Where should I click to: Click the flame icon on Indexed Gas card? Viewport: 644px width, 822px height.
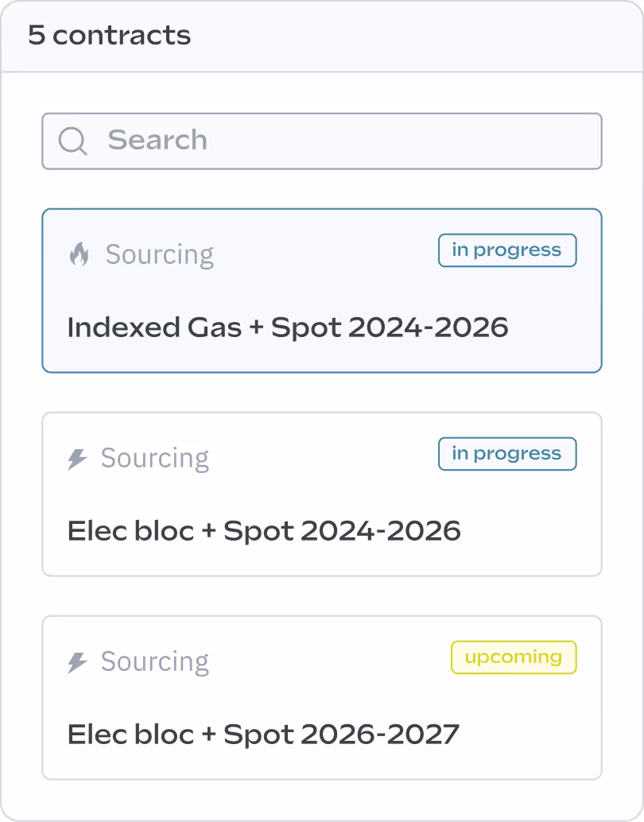pyautogui.click(x=79, y=254)
